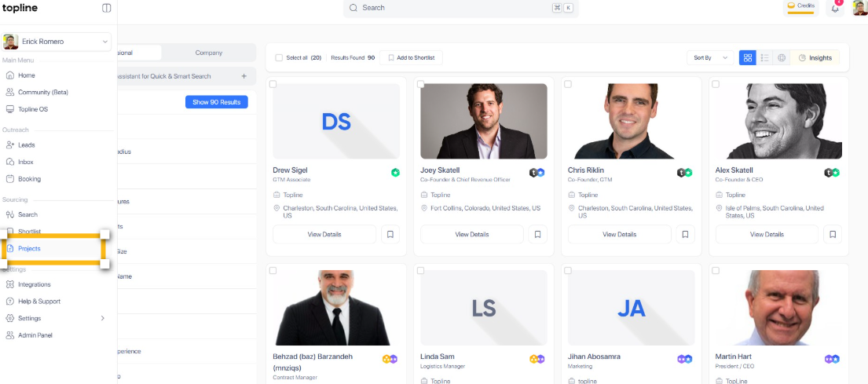Click the magnifier icon in the search bar

pyautogui.click(x=353, y=8)
